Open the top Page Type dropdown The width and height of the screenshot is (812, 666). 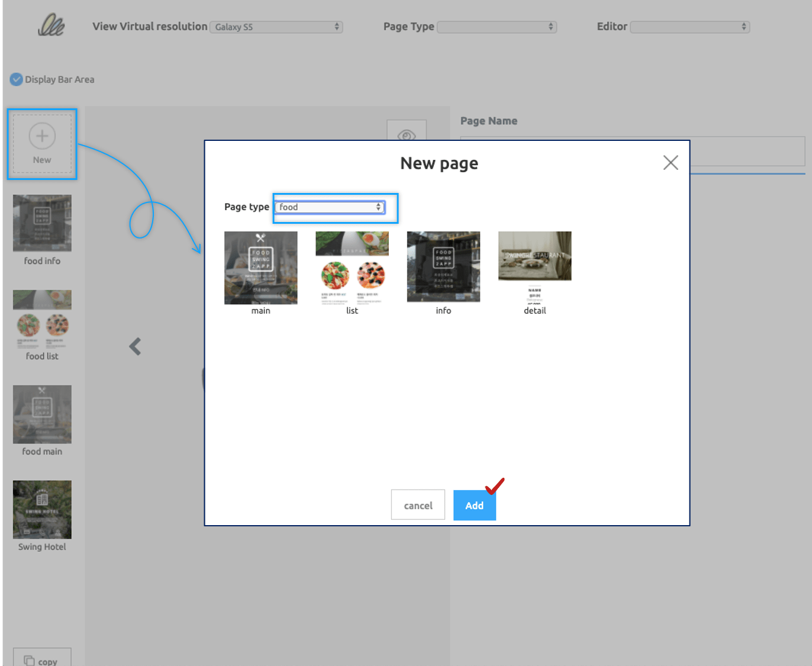tap(497, 27)
